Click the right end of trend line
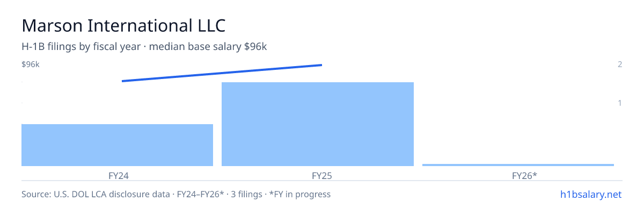The width and height of the screenshot is (644, 215). (321, 65)
